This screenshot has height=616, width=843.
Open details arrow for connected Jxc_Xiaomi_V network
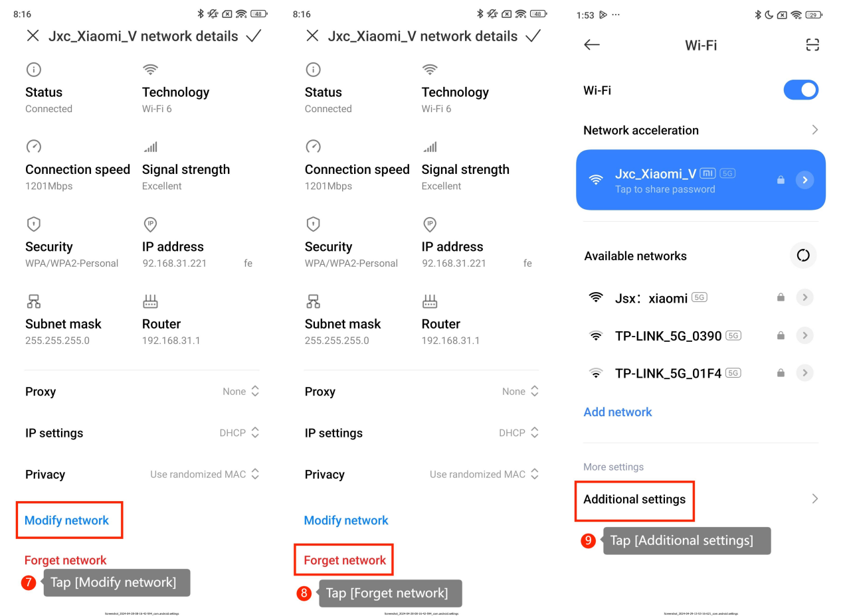(804, 180)
